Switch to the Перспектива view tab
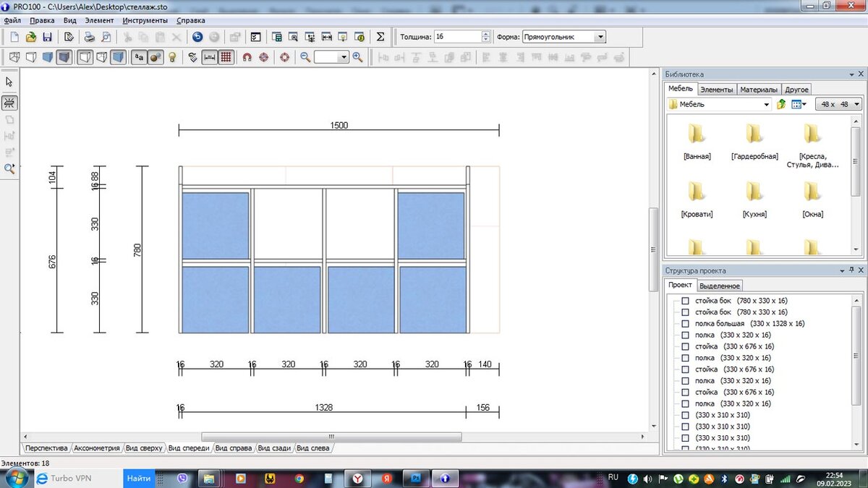Screen dimensions: 868x488 tap(46, 448)
